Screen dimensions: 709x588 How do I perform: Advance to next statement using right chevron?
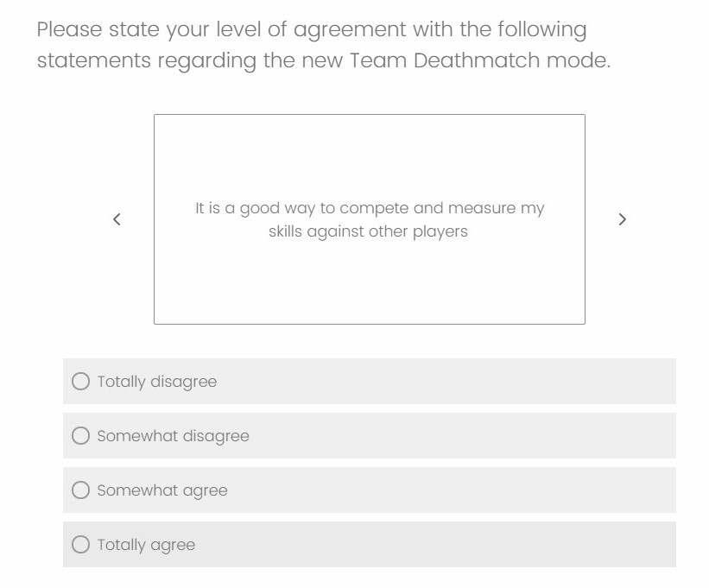622,219
